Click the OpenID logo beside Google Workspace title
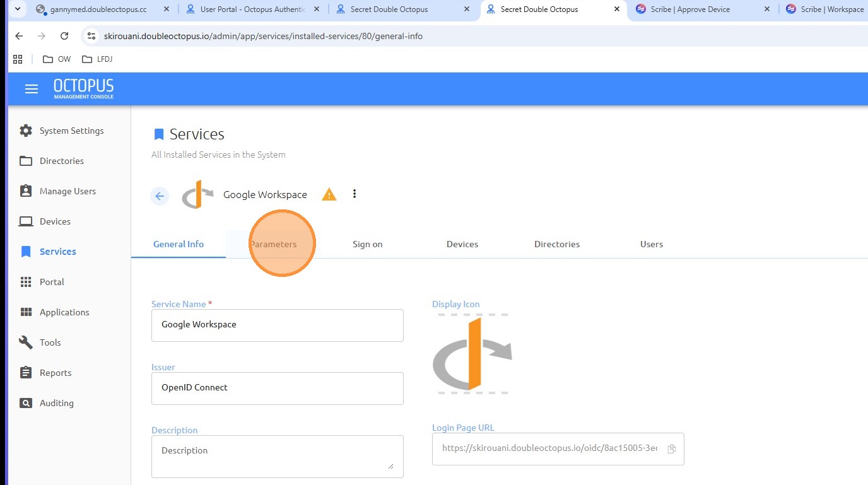Image resolution: width=868 pixels, height=485 pixels. coord(197,194)
